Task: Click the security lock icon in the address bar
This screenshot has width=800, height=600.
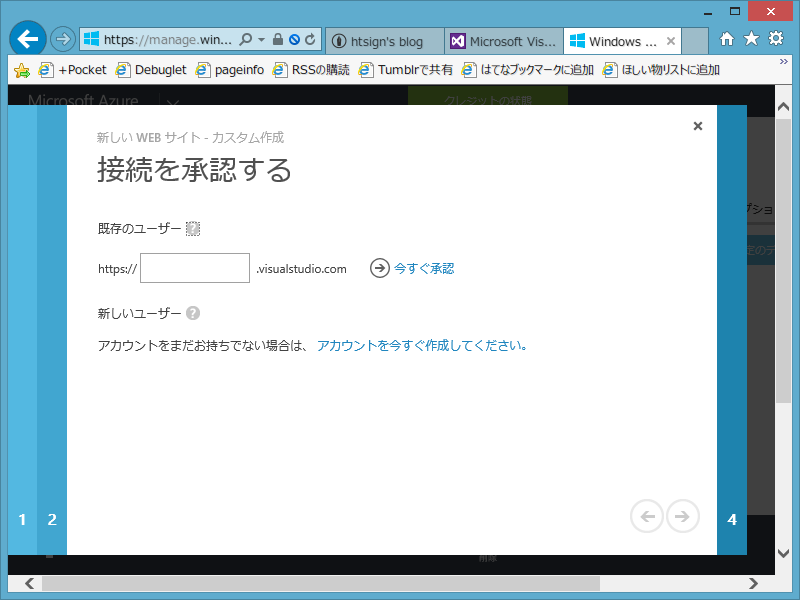Action: (278, 39)
